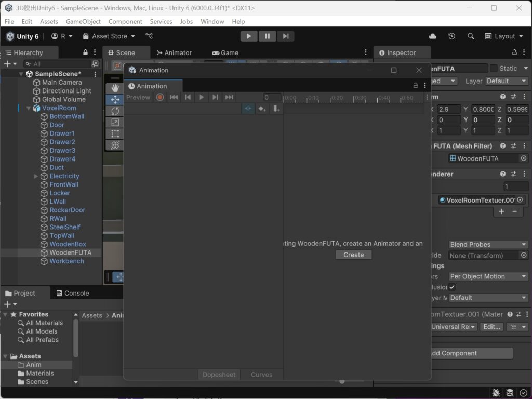Toggle the dynamic occlusion checkbox

point(453,287)
